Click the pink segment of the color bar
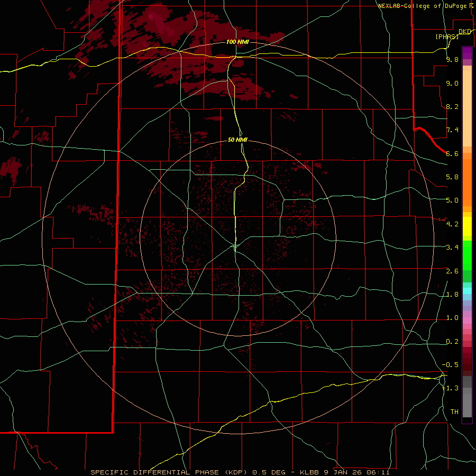Screen dimensions: 476x476 [467, 321]
